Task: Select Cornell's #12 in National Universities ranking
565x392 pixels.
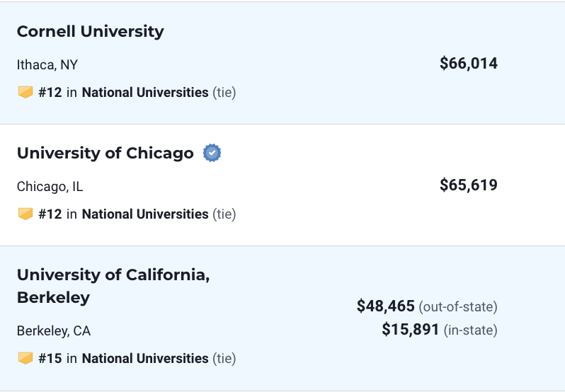Action: pyautogui.click(x=123, y=93)
